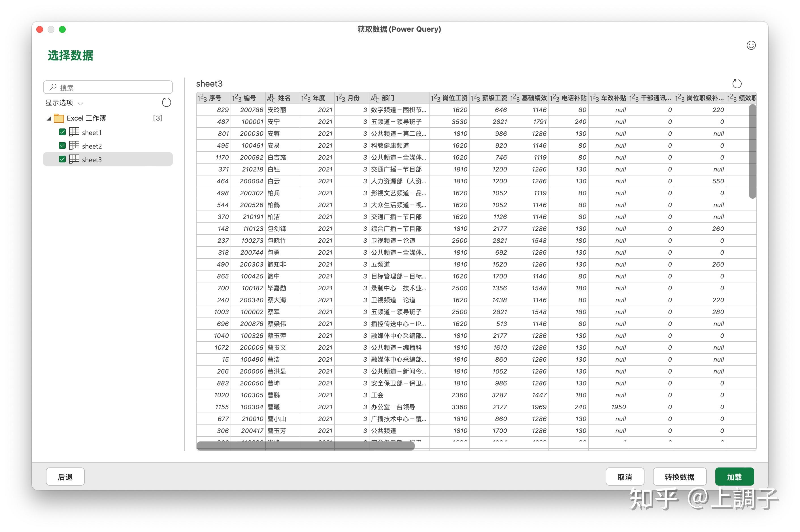Refresh the sheet3 preview table
Screen dimensions: 800x532
[737, 83]
